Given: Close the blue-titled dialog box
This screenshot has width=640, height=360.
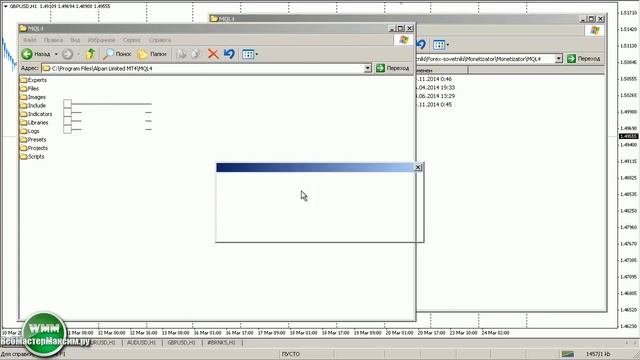Looking at the screenshot, I should [x=418, y=167].
